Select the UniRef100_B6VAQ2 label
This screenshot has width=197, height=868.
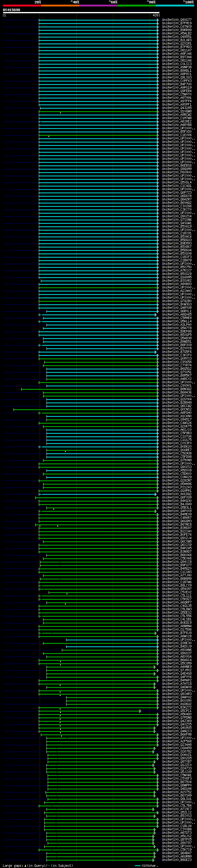pyautogui.click(x=177, y=203)
